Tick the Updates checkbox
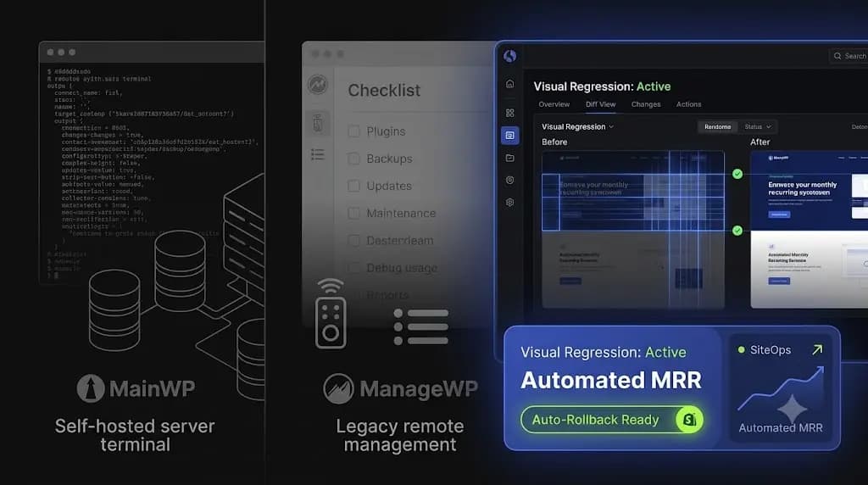Screen dimensions: 868x485 tap(353, 186)
